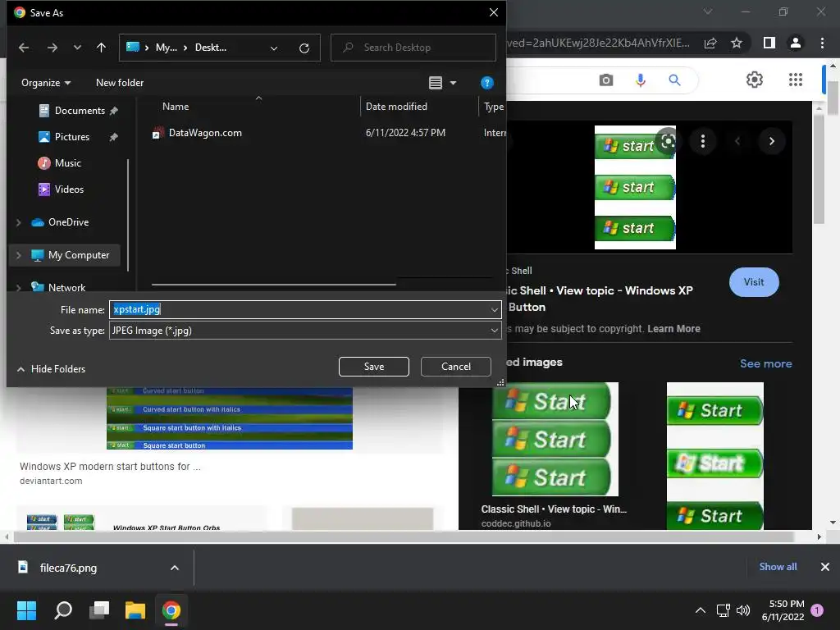Click the Visit button
The width and height of the screenshot is (840, 630).
click(x=754, y=282)
